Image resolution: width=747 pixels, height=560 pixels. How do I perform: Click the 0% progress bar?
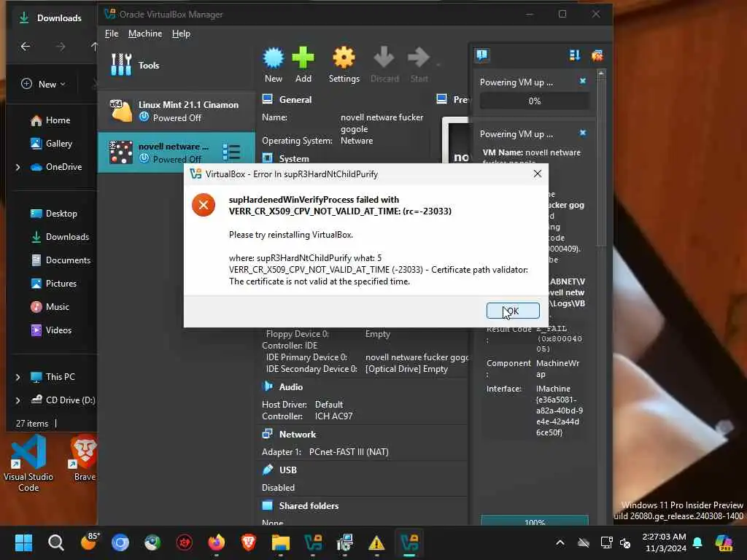[x=535, y=101]
